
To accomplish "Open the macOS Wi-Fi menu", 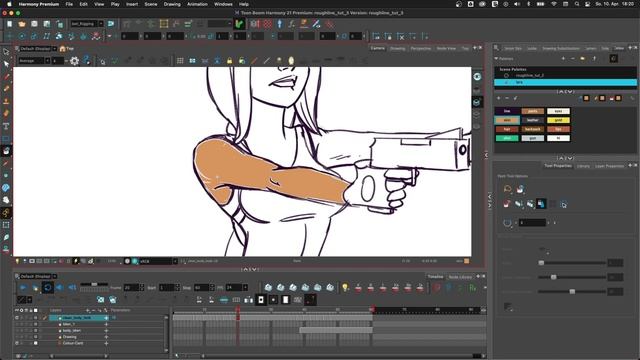I will coord(553,4).
